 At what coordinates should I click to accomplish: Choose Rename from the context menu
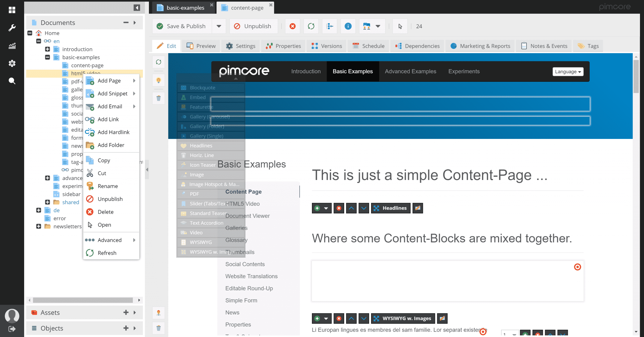pos(108,186)
